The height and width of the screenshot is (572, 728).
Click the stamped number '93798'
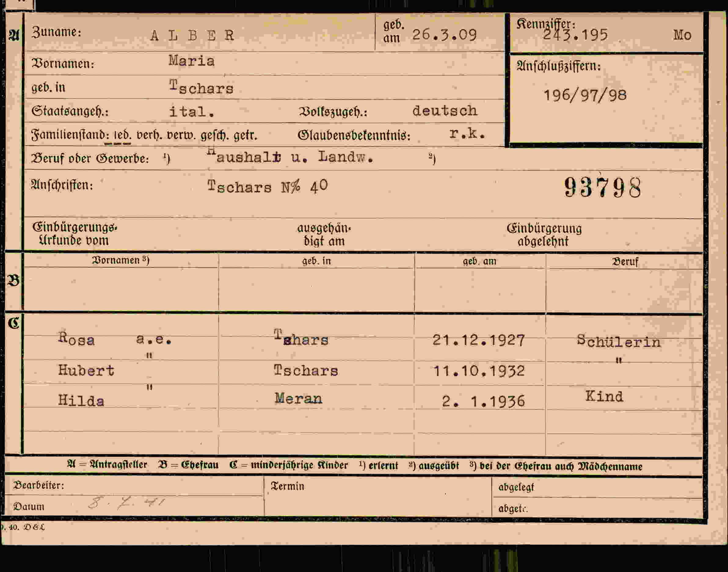pyautogui.click(x=602, y=187)
